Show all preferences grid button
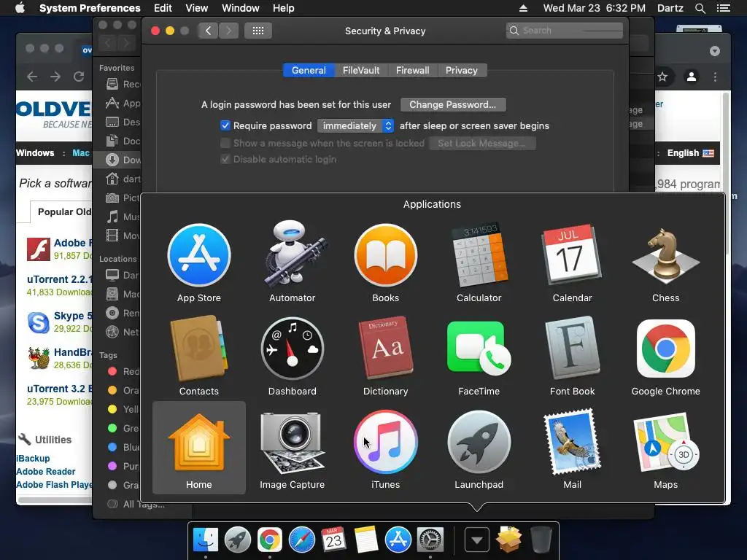747x560 pixels. pos(258,31)
